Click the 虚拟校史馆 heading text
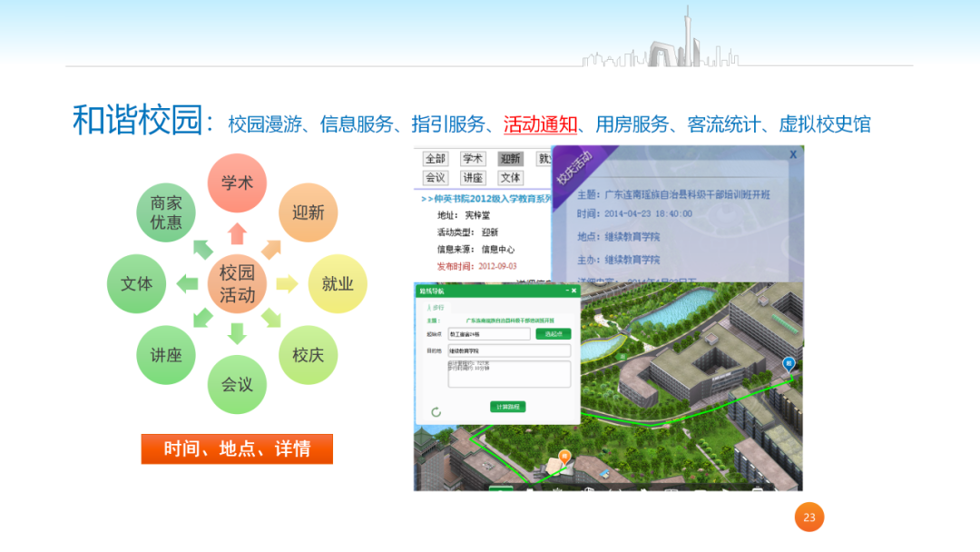The height and width of the screenshot is (552, 980). pyautogui.click(x=825, y=124)
